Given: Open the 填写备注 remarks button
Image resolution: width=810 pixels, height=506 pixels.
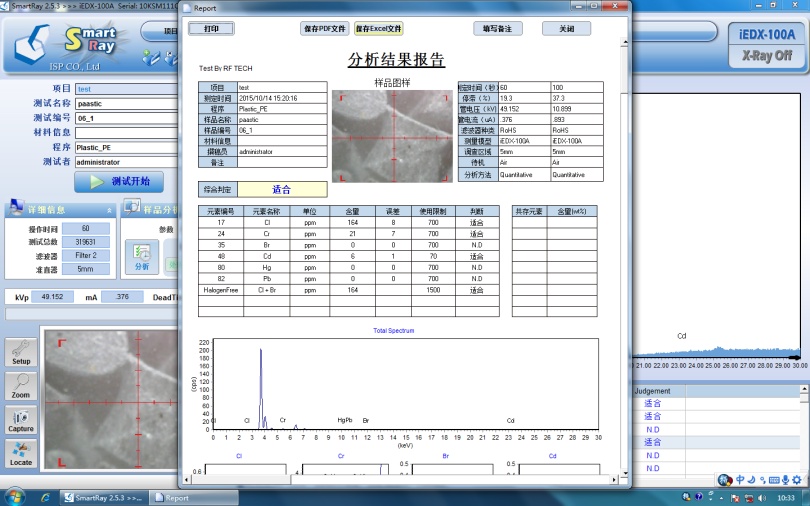Looking at the screenshot, I should pyautogui.click(x=497, y=28).
